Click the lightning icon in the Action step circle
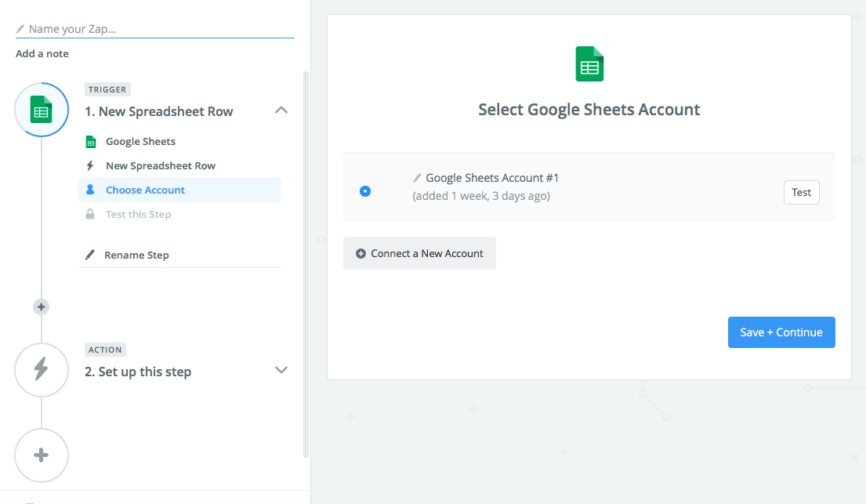Viewport: 866px width, 504px height. (x=41, y=369)
